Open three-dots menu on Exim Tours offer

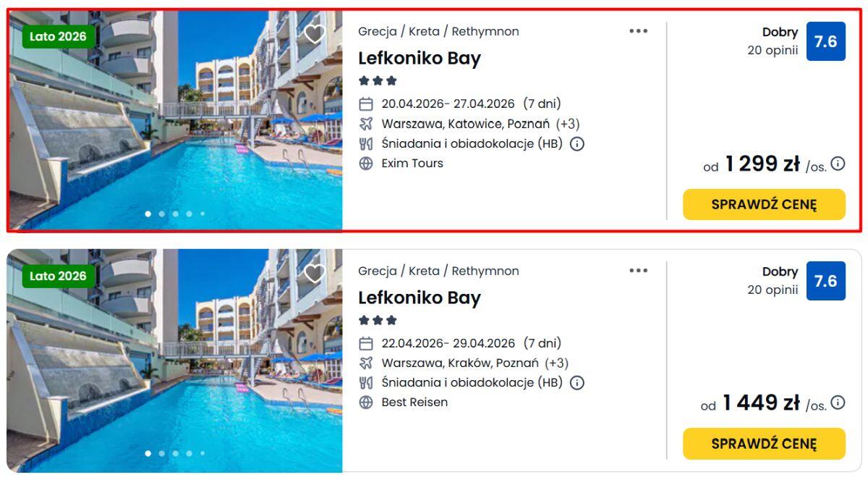[638, 31]
